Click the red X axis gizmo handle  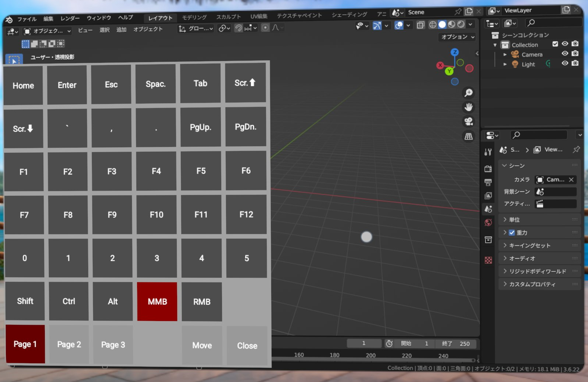[440, 65]
